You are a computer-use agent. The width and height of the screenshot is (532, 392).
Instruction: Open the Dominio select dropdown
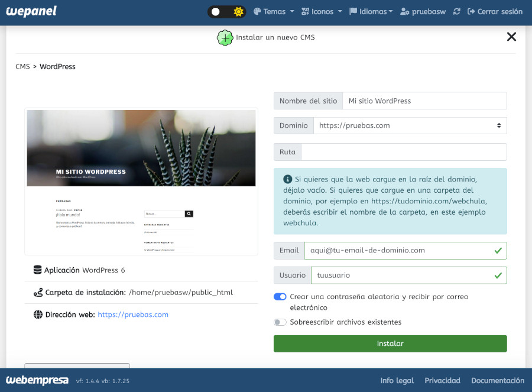pyautogui.click(x=410, y=125)
